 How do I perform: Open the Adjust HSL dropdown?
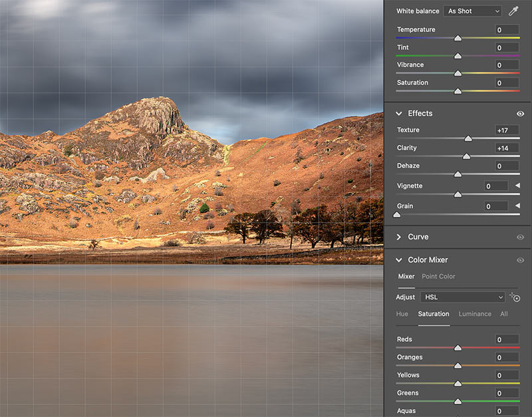pyautogui.click(x=462, y=297)
